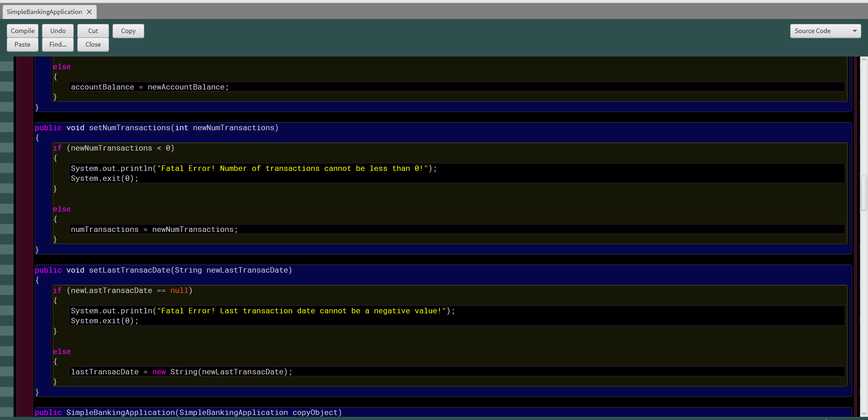Open the Find dialog
This screenshot has height=420, width=868.
57,44
